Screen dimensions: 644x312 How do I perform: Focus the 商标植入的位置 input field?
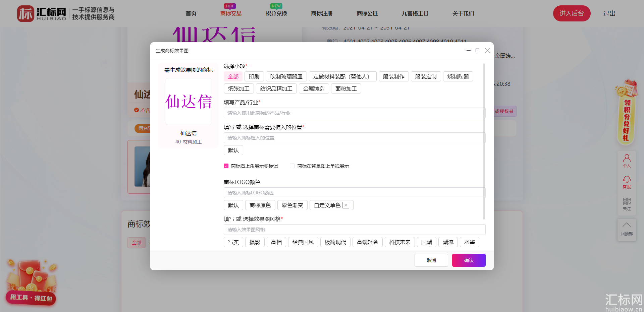pos(355,138)
